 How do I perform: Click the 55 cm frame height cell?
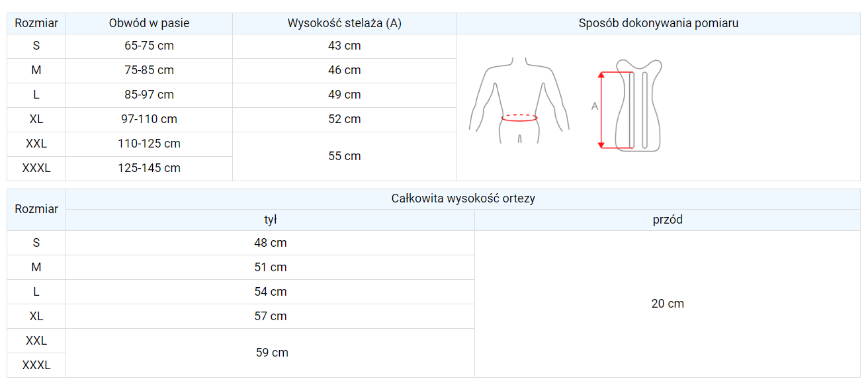(x=344, y=156)
